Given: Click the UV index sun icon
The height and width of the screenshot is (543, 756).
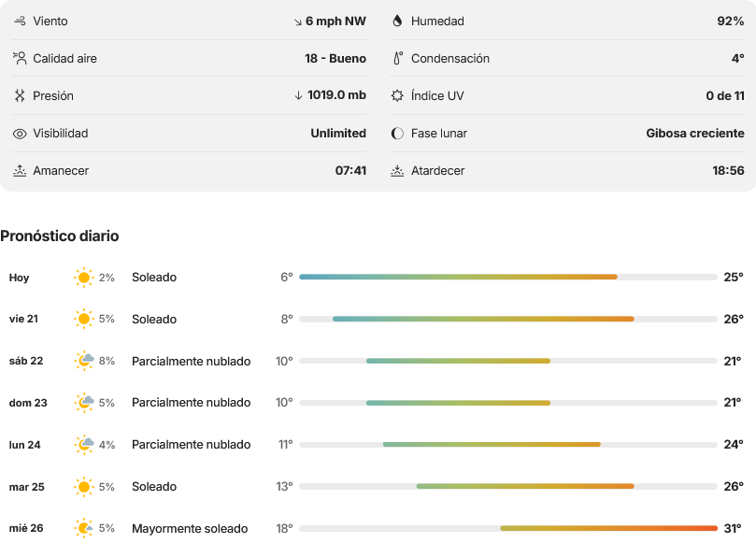Looking at the screenshot, I should [397, 95].
